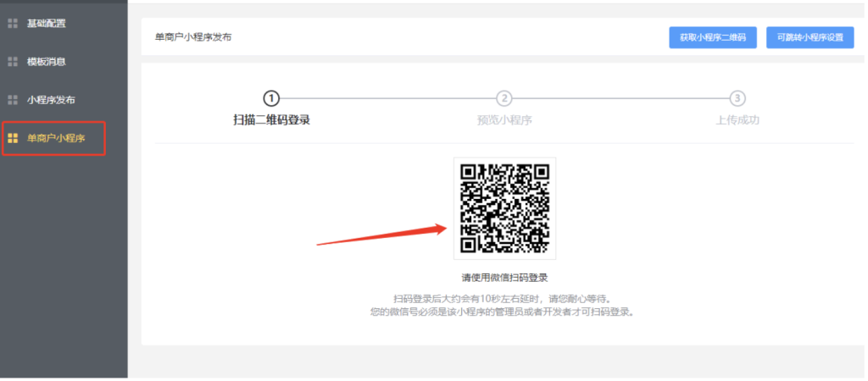Select step 3 circle 上传成功
Viewport: 868px width, 381px height.
coord(737,99)
